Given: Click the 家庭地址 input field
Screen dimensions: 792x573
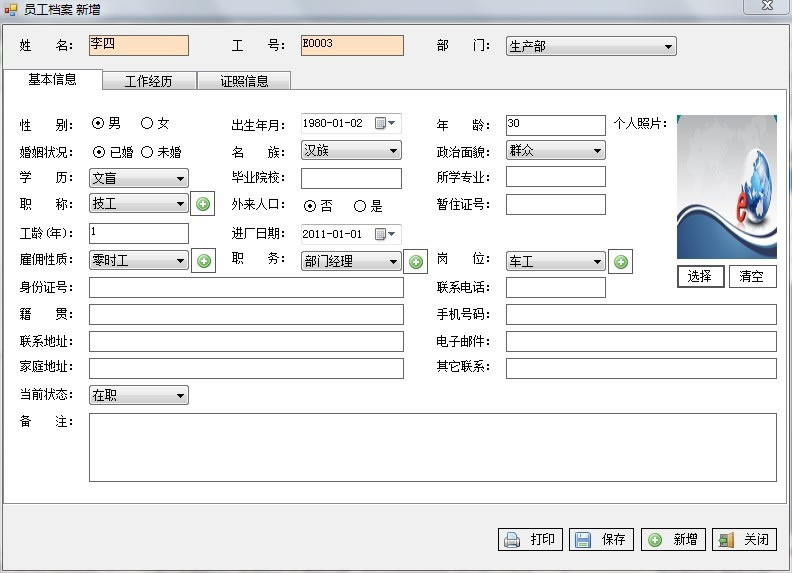Looking at the screenshot, I should coord(246,368).
